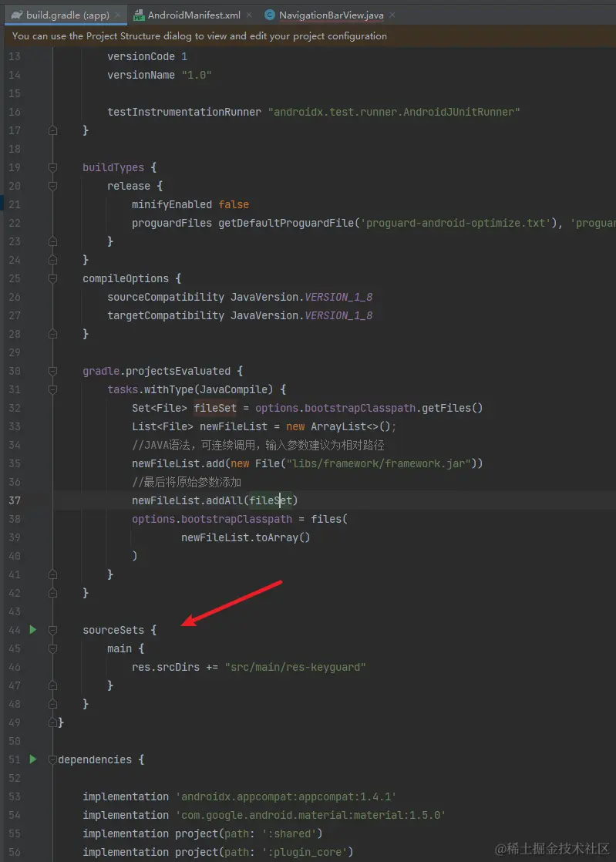Click fold end marker on line 47

52,685
